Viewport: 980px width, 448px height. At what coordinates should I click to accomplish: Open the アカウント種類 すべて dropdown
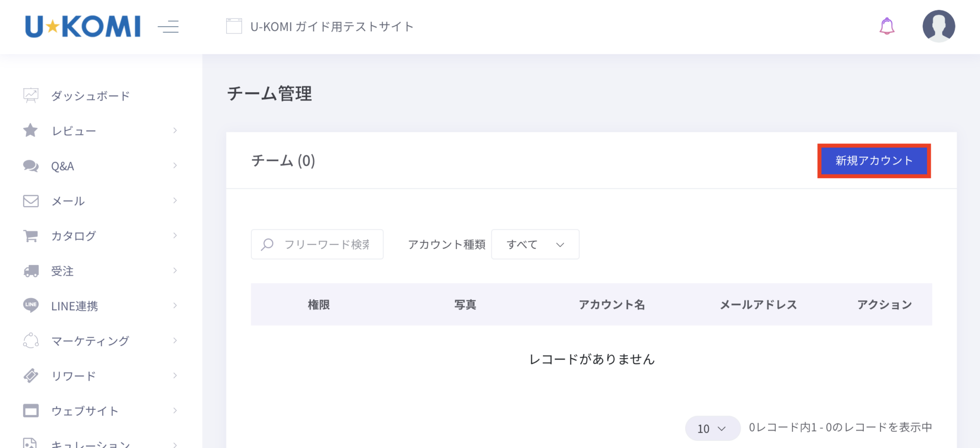click(x=535, y=244)
